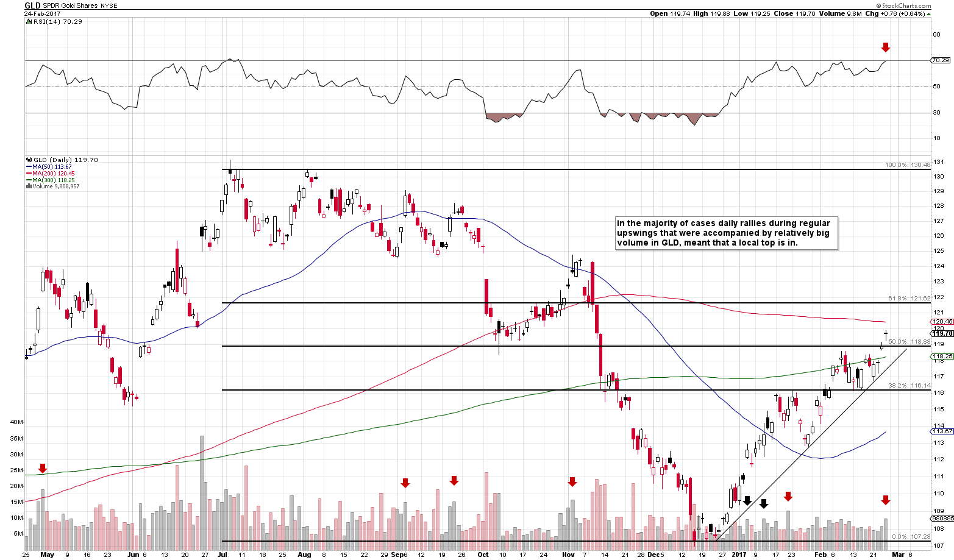Viewport: 954px width, 560px height.
Task: Click the 'GLD (Daily) 119.70' legend entry
Action: click(65, 160)
